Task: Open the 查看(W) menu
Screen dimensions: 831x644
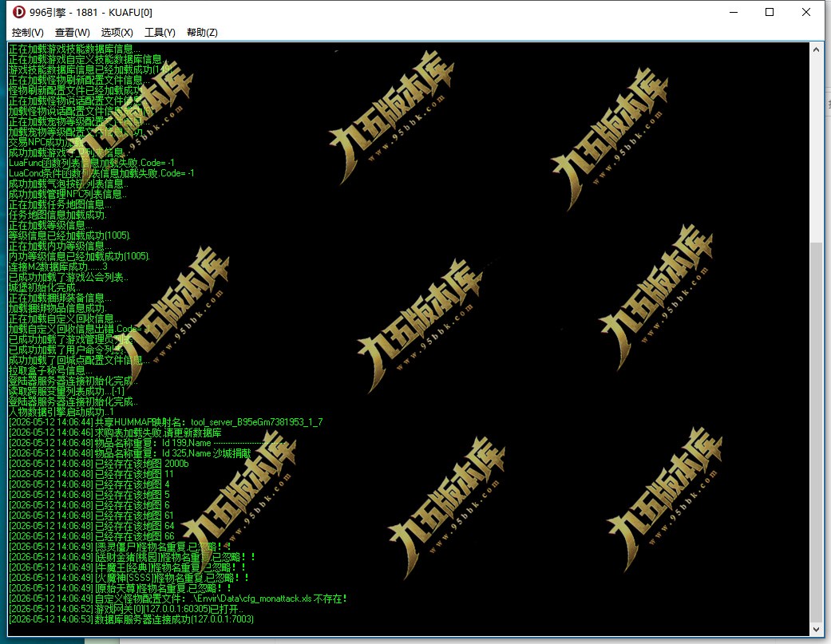Action: click(73, 32)
